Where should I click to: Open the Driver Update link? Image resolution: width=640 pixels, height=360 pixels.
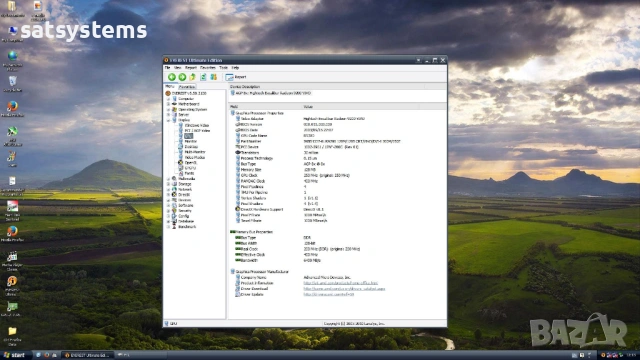coord(329,294)
